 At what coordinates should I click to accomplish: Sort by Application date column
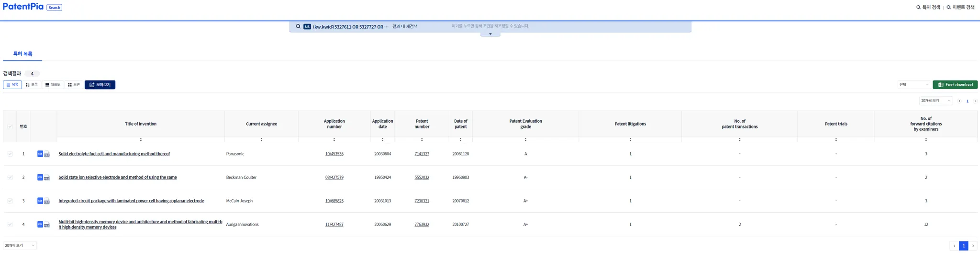382,139
